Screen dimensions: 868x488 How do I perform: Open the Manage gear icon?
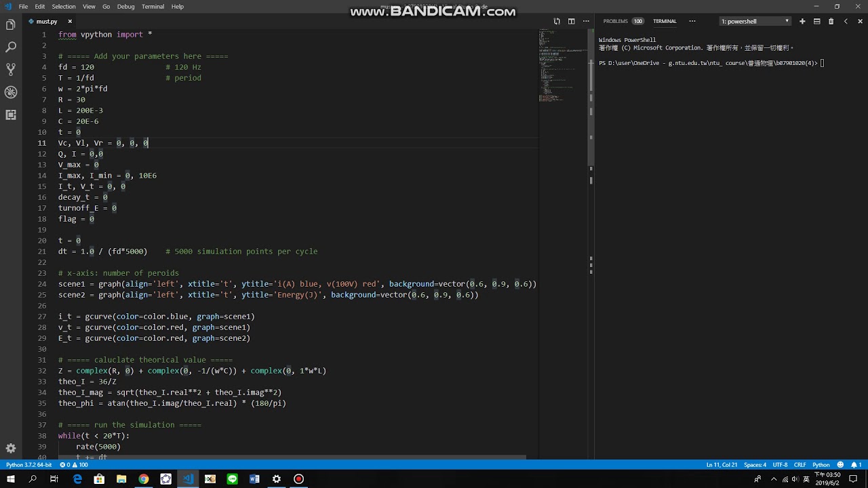point(11,448)
